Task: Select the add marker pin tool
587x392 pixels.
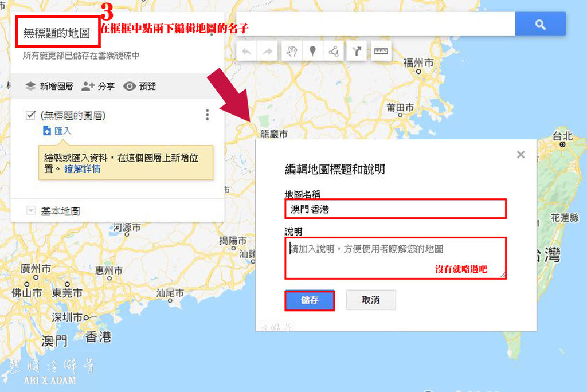Action: coord(312,51)
